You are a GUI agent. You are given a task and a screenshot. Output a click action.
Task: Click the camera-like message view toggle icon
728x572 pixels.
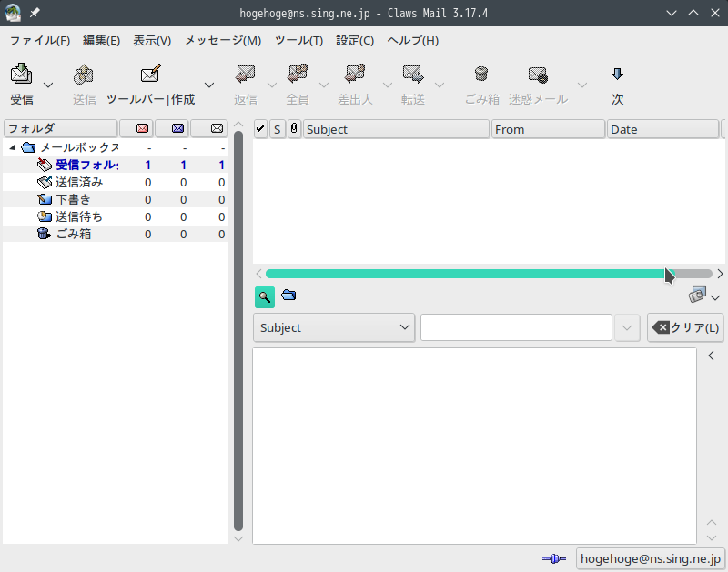[697, 294]
